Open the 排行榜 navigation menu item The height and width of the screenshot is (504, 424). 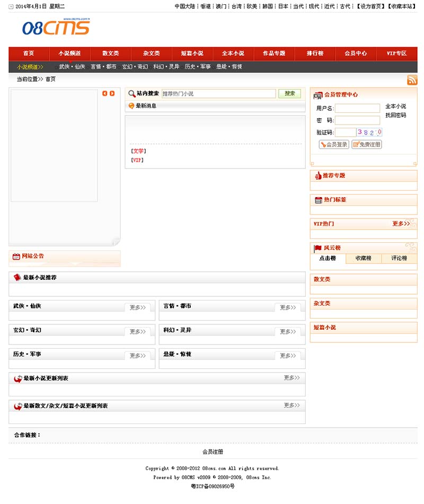click(x=314, y=54)
